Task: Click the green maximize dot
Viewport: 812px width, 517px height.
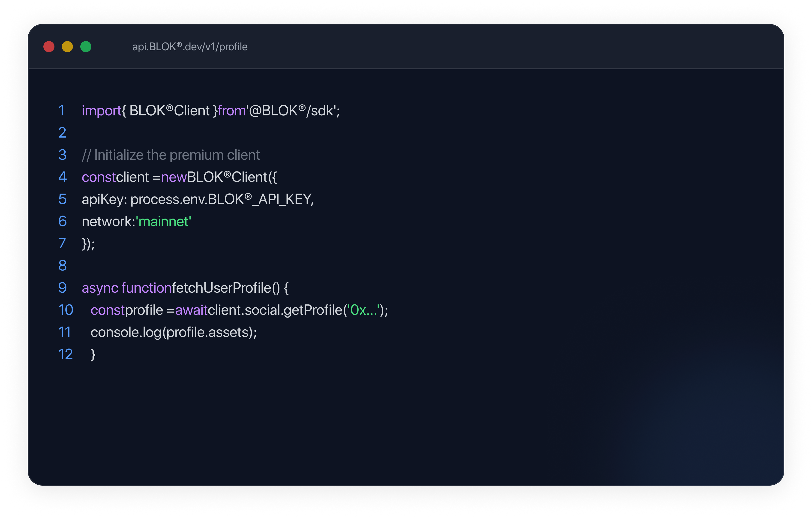Action: click(86, 47)
